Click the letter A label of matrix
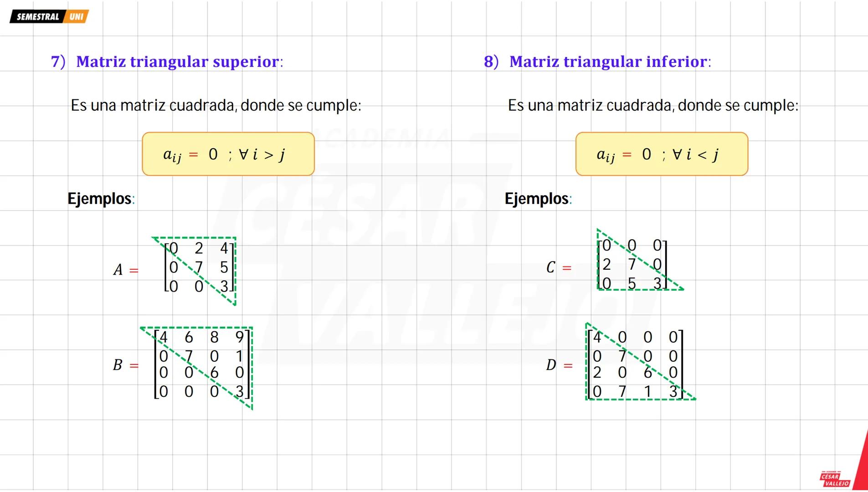 tap(118, 270)
